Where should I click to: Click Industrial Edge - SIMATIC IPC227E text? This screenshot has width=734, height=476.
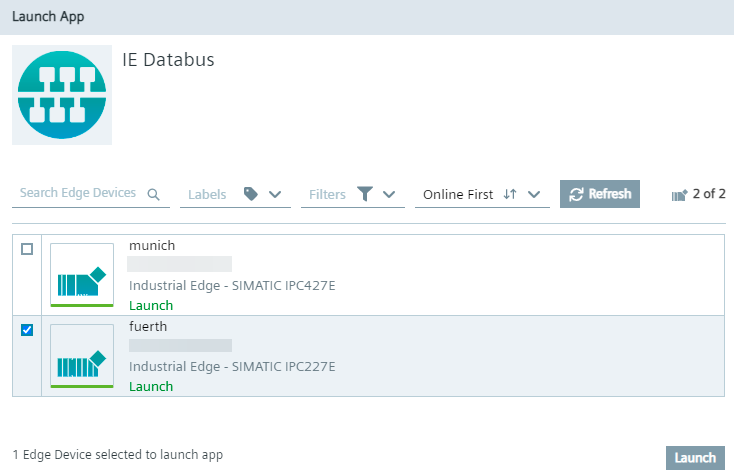pos(232,366)
